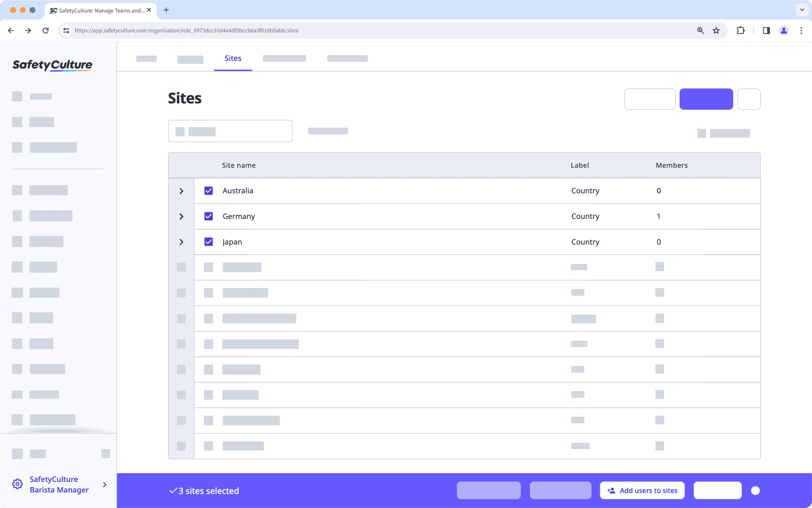Click the SafetyCulture logo
Screen dimensions: 812x508
point(52,65)
